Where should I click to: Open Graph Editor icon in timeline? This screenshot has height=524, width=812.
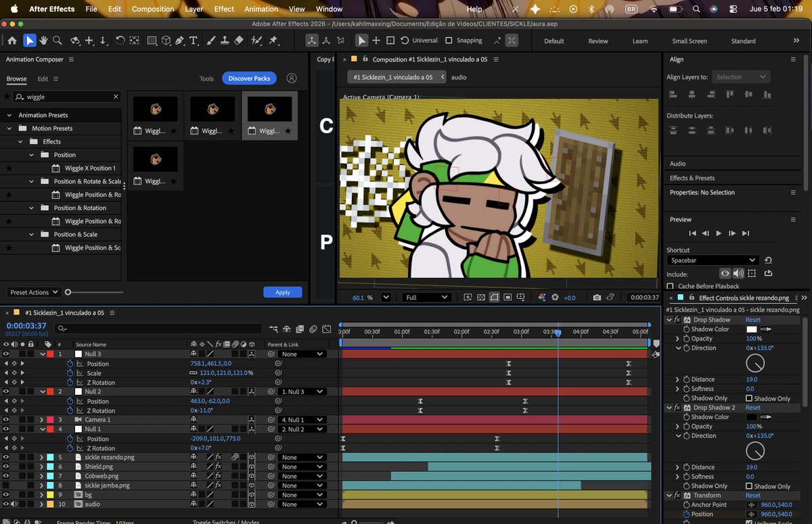coord(326,329)
